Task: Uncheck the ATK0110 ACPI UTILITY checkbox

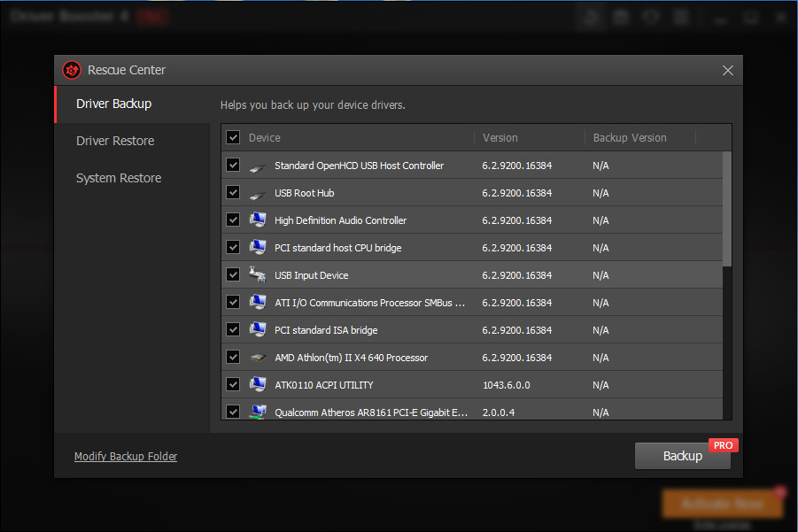Action: 233,384
